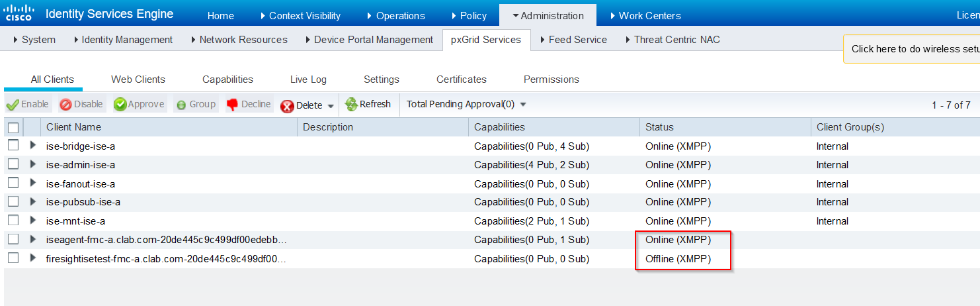Check the box for iseagent-fmc-a client
The height and width of the screenshot is (306, 980).
(13, 238)
